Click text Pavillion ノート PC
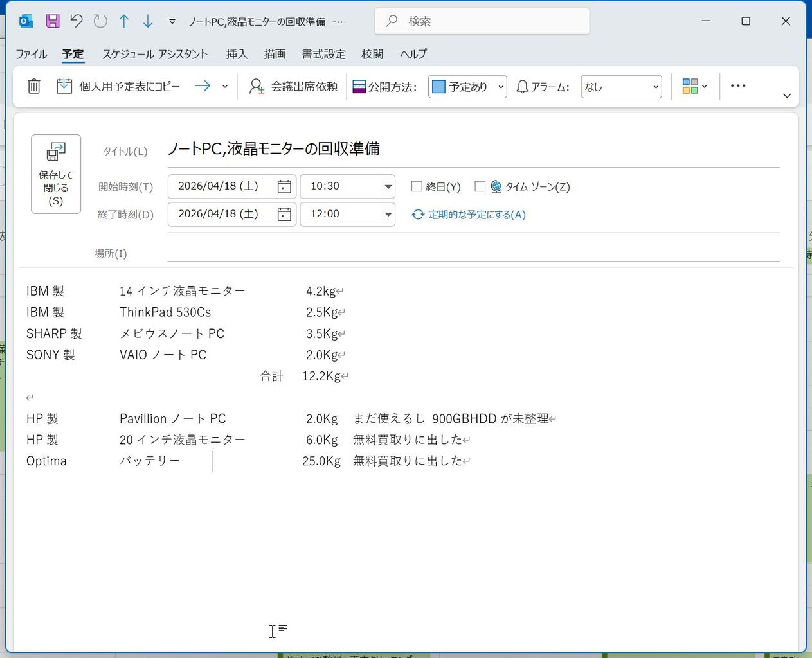Viewport: 812px width, 658px height. pos(173,419)
